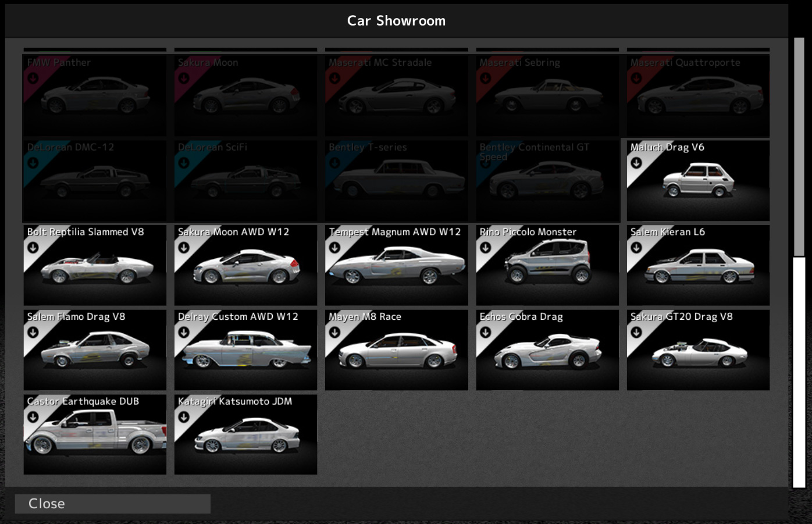
Task: Click the download icon on Delray Custom AWD W12
Action: [x=185, y=331]
